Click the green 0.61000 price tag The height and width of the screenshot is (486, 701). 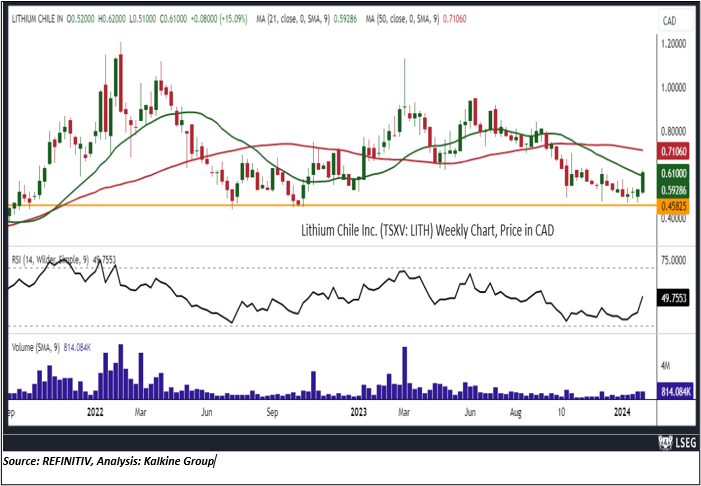[672, 172]
